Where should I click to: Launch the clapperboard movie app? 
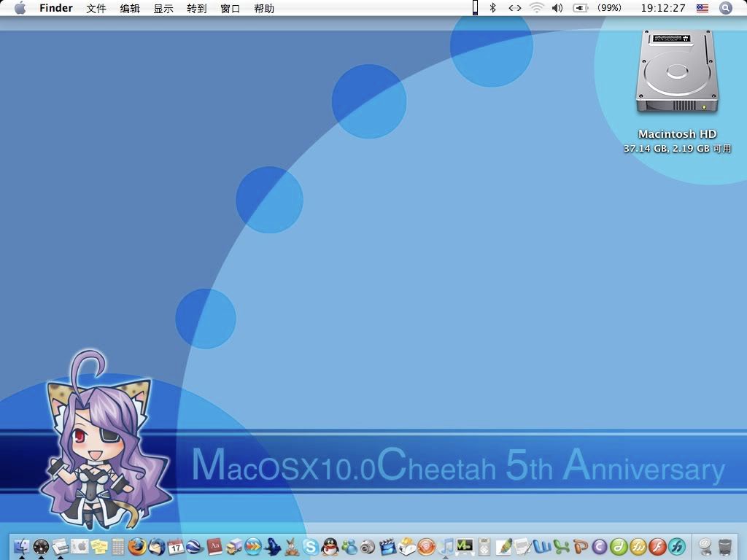point(388,547)
